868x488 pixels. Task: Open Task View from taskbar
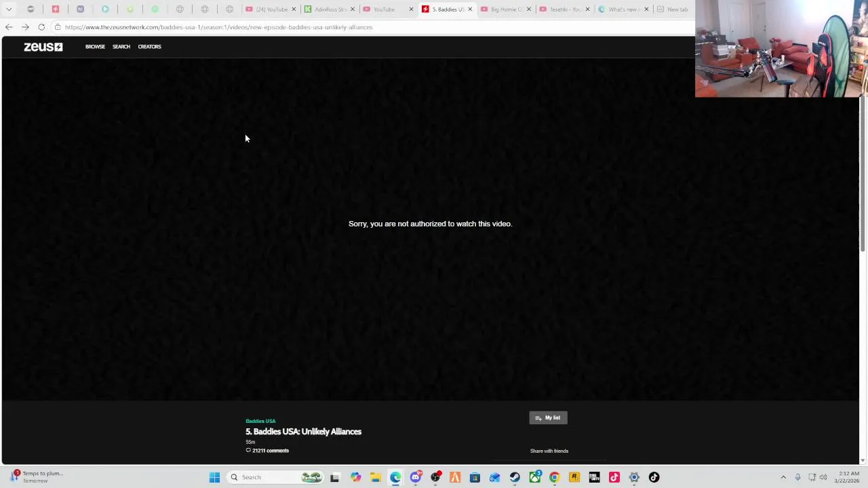pos(334,477)
